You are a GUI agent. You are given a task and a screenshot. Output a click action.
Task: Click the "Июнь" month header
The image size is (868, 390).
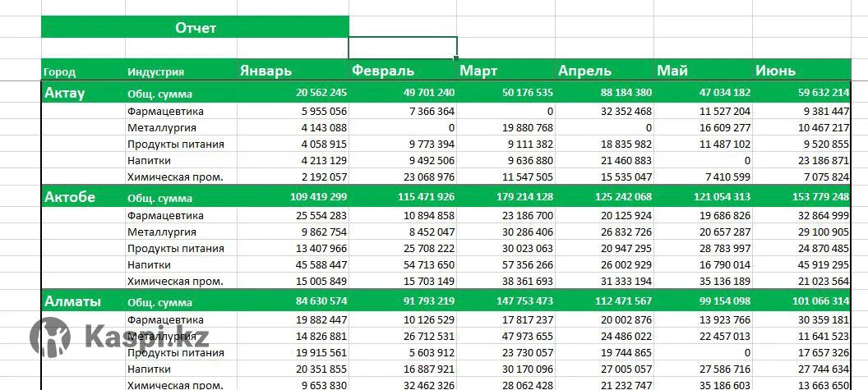click(x=776, y=71)
